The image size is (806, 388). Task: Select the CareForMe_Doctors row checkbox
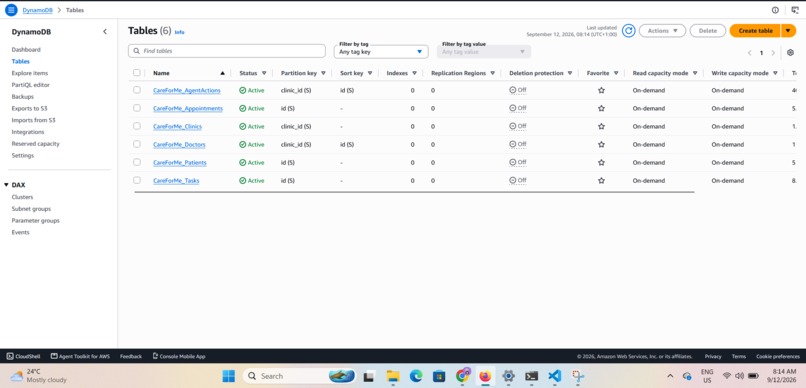click(x=137, y=144)
